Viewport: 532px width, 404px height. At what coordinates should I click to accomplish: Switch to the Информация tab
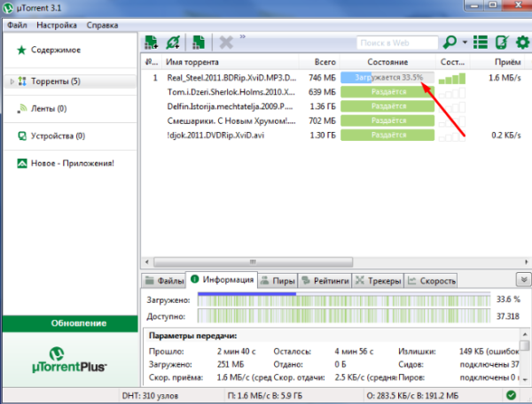[x=222, y=280]
